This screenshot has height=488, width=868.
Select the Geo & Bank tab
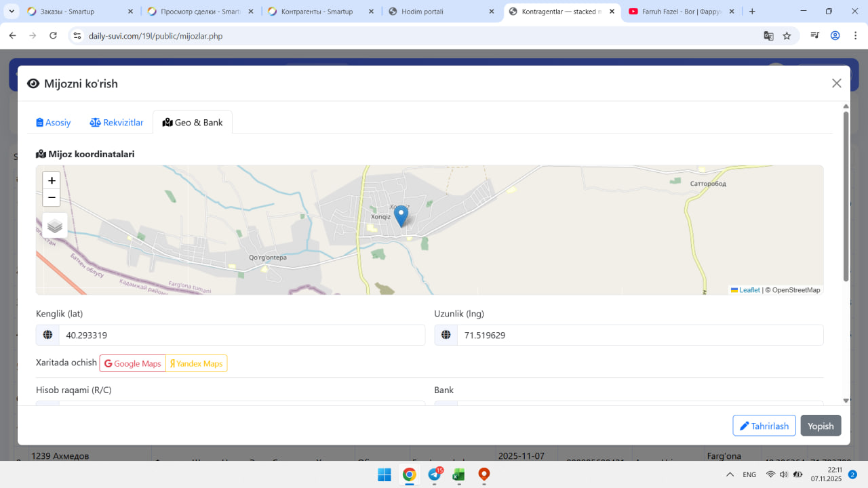pyautogui.click(x=193, y=123)
